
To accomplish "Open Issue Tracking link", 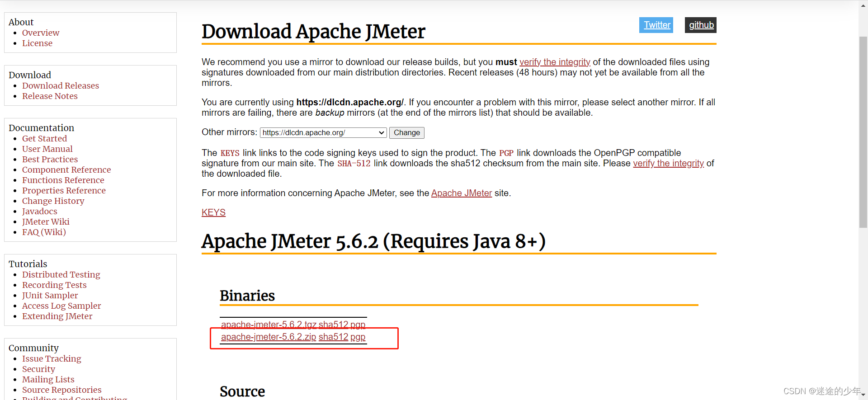I will coord(52,358).
